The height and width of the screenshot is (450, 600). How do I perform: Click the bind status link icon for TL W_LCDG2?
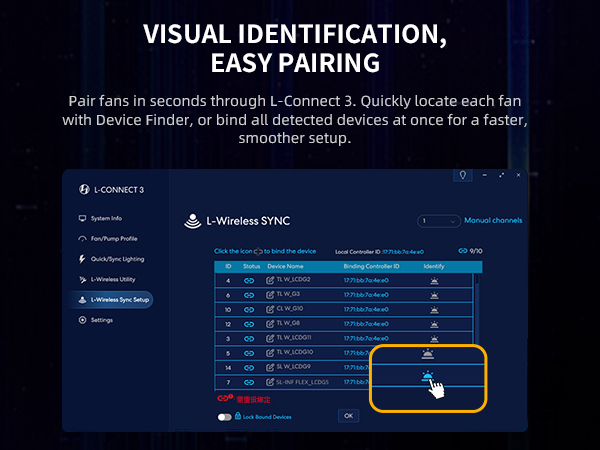click(249, 280)
